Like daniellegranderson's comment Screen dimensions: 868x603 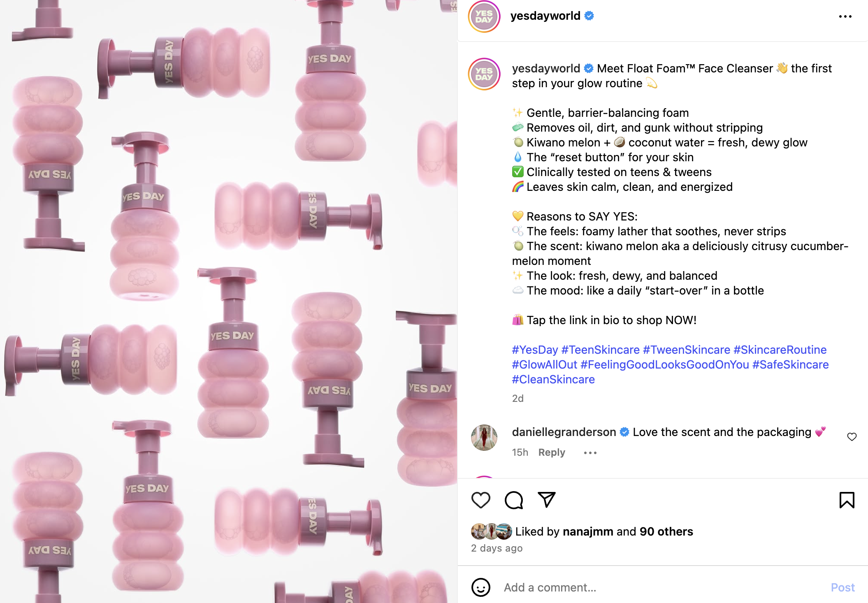pyautogui.click(x=852, y=437)
